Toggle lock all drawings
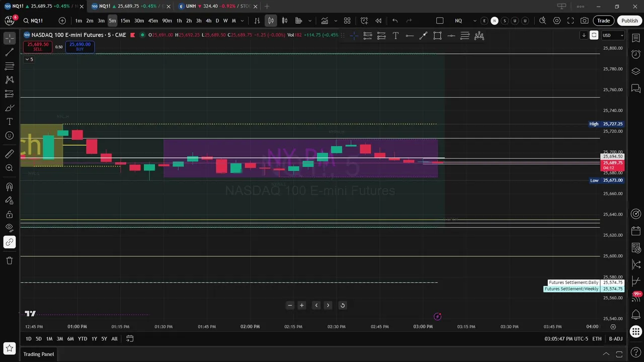This screenshot has width=644, height=362. point(9,215)
